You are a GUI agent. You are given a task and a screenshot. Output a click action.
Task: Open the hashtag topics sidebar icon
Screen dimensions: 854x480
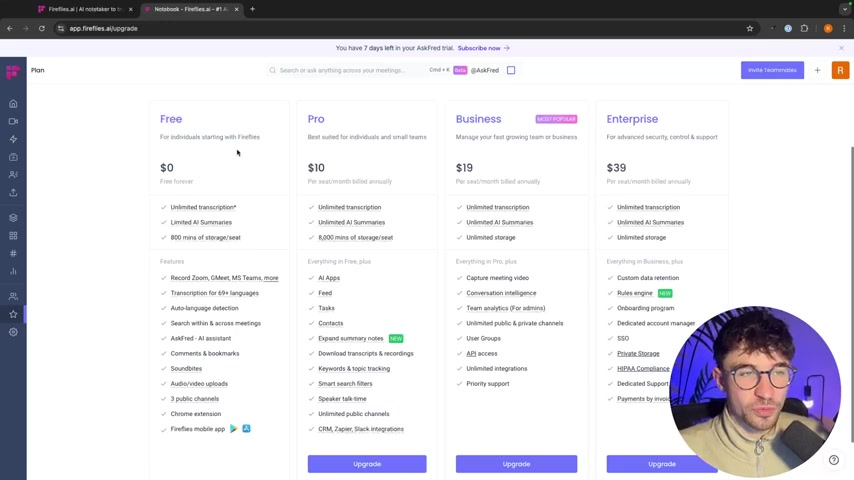13,253
